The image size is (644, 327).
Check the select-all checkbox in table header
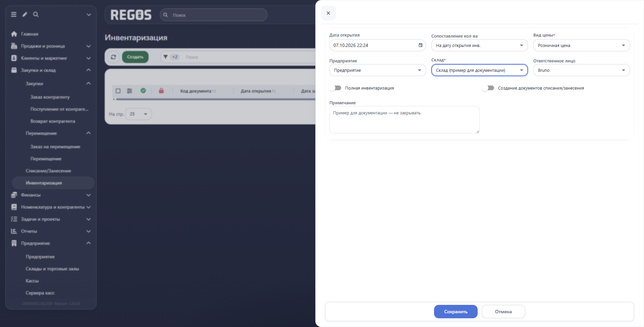(118, 91)
